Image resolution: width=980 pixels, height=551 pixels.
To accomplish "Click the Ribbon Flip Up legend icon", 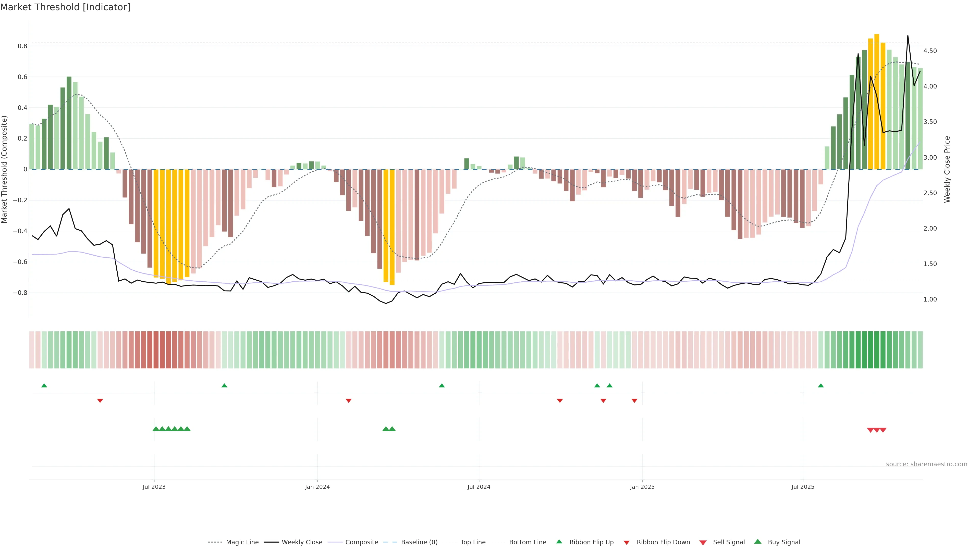I will 559,542.
